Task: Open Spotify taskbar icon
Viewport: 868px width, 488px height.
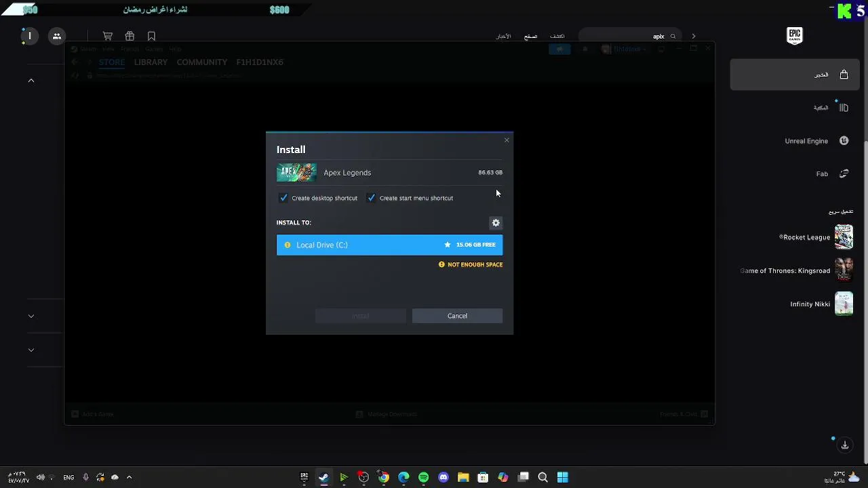Action: (x=424, y=477)
